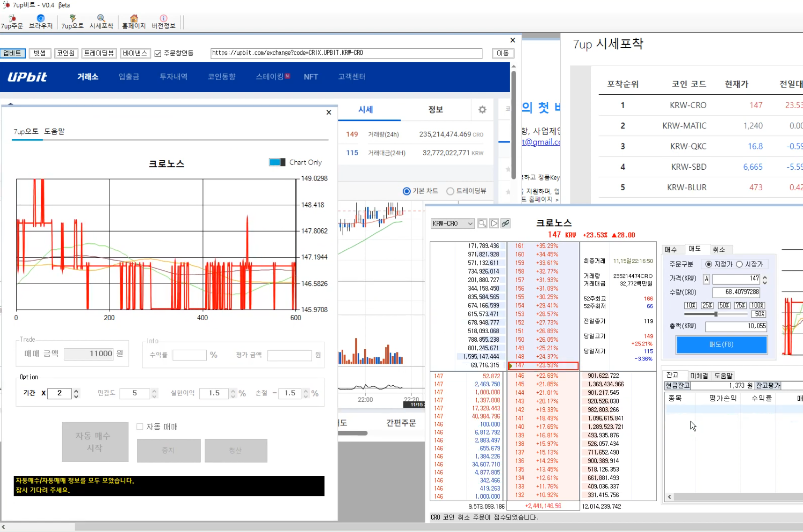Open the 도움말 tab beside 미체결
This screenshot has height=532, width=803.
[x=724, y=376]
